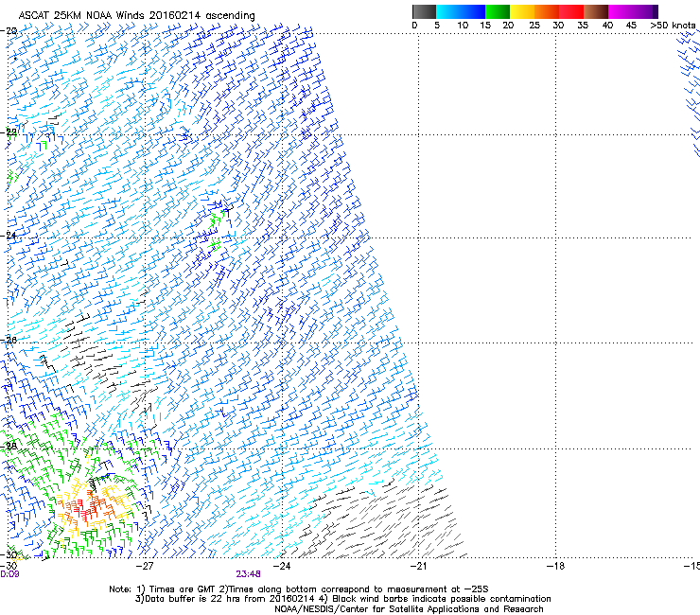Screen dimensions: 700x615
Task: Click the purple '0:09' time stamp
Action: (x=9, y=574)
